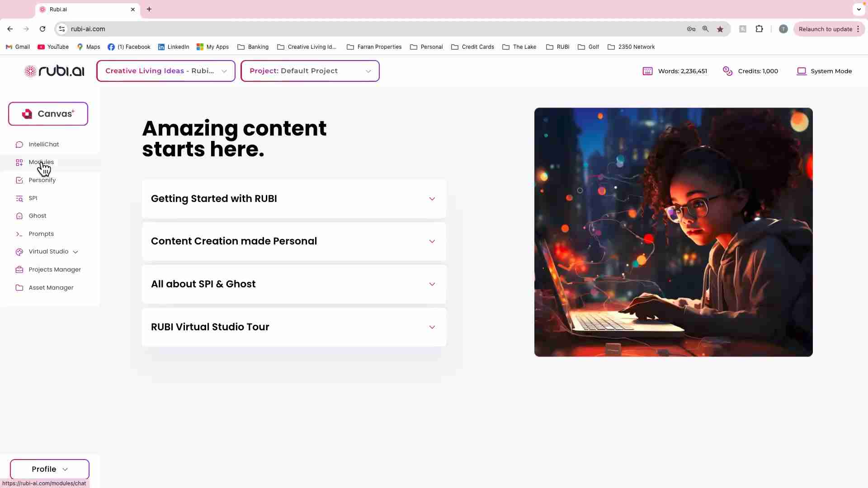868x488 pixels.
Task: Open the Profile menu button
Action: (x=50, y=469)
